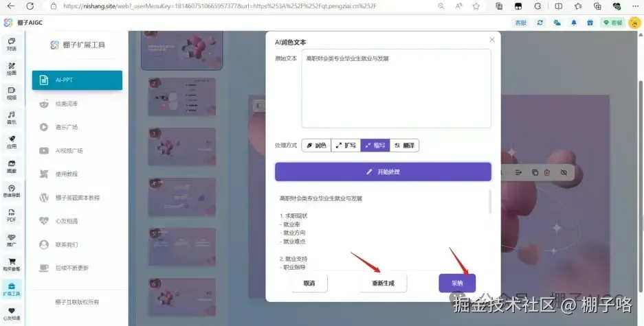Open the heart sidebar item at bottom

[x=12, y=314]
